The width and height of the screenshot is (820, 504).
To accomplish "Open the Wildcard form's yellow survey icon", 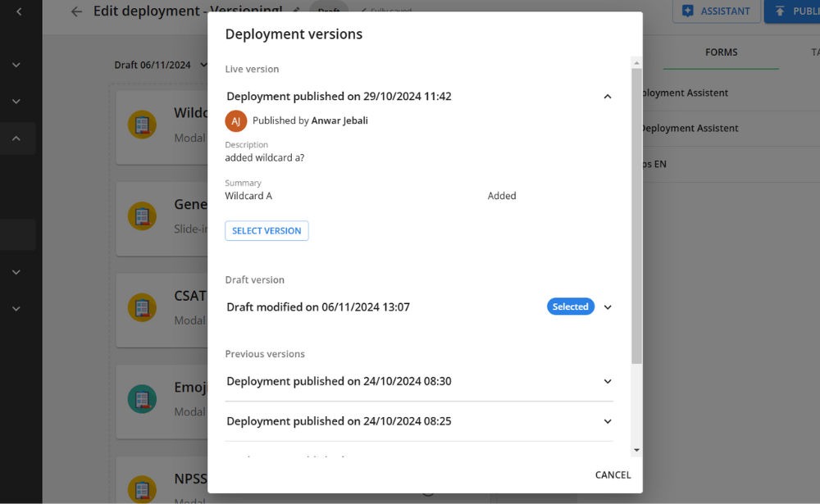I will [x=143, y=124].
